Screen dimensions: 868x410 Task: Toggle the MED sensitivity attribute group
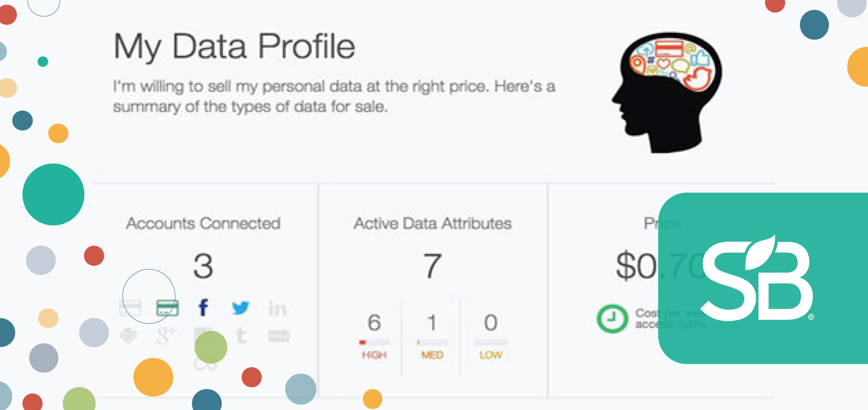[x=431, y=336]
